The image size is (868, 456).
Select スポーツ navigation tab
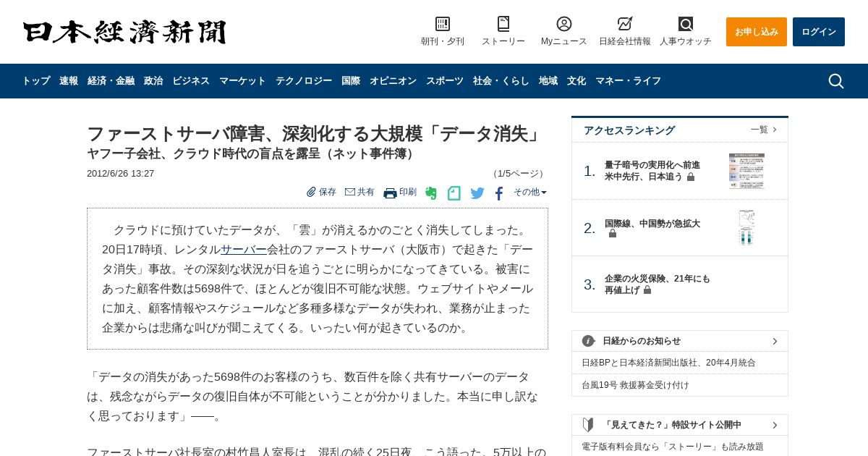tap(445, 81)
